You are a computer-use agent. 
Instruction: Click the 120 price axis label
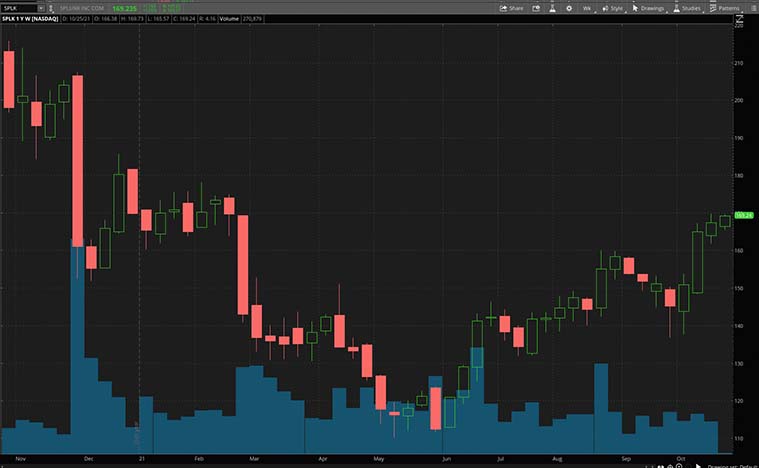coord(739,401)
